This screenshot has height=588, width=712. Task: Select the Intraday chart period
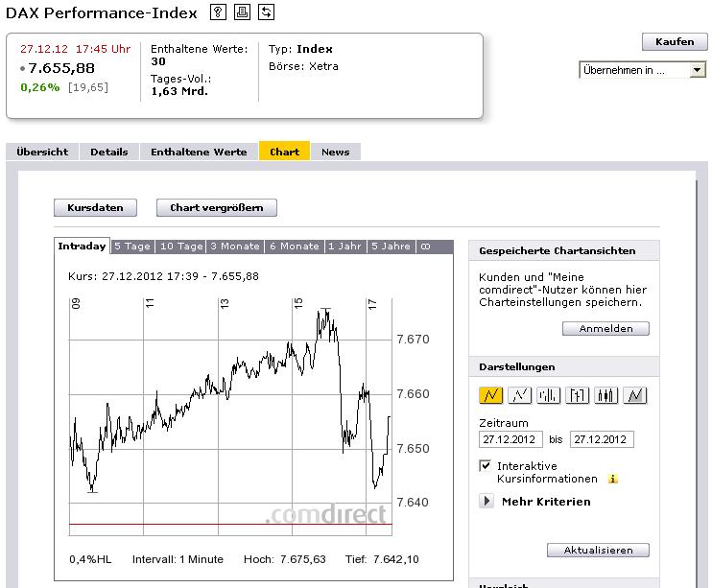(82, 247)
